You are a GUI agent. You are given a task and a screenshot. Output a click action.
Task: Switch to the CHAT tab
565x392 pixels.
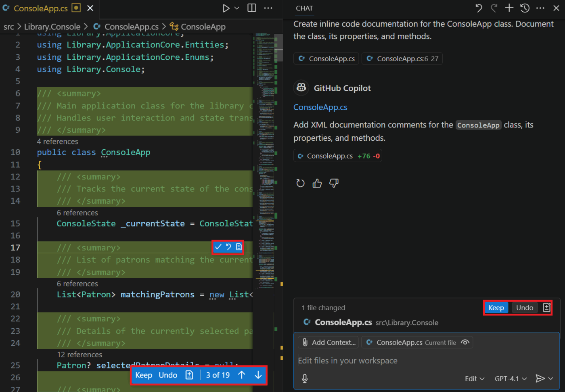304,8
